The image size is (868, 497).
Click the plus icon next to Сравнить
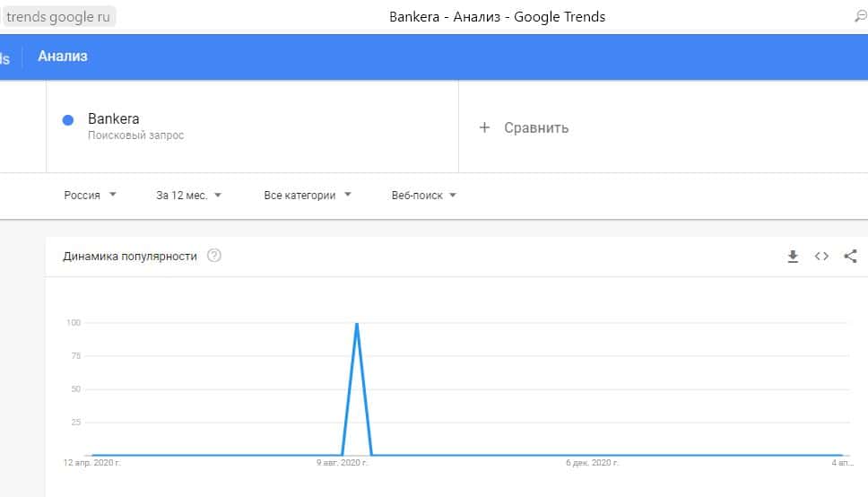(485, 127)
